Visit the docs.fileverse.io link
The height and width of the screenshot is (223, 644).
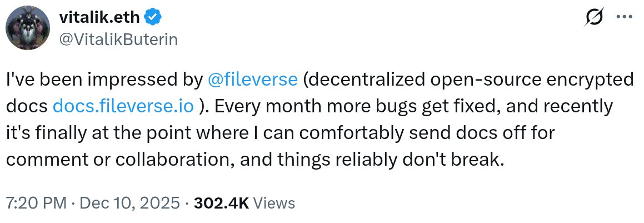123,106
